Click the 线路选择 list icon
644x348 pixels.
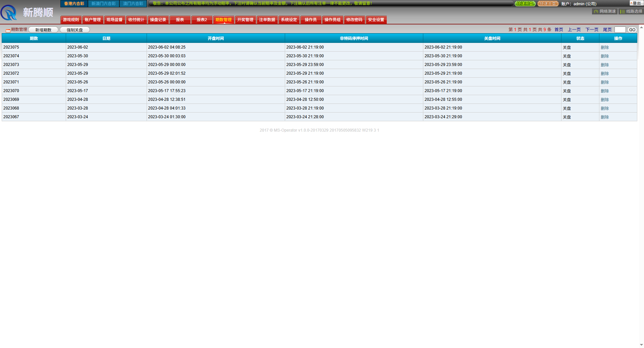(x=623, y=11)
